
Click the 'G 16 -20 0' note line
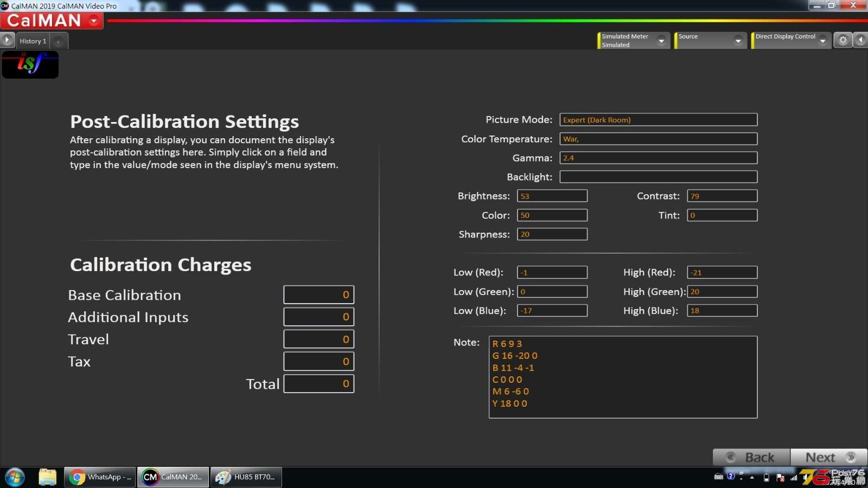[x=515, y=356]
